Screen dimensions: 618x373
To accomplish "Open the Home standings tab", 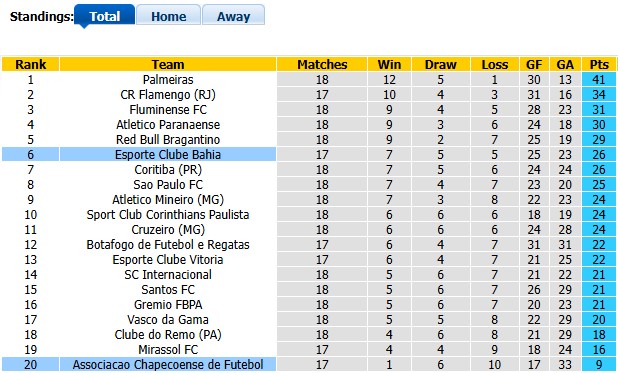I will [169, 16].
